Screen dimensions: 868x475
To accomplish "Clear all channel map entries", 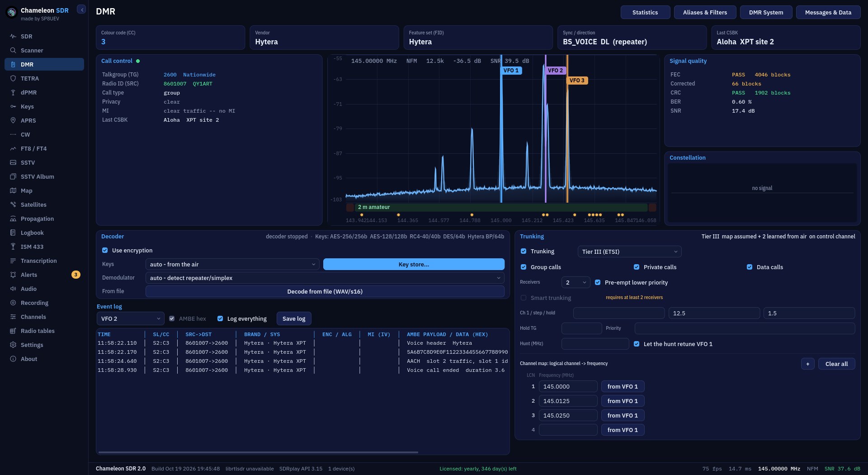I will 836,364.
